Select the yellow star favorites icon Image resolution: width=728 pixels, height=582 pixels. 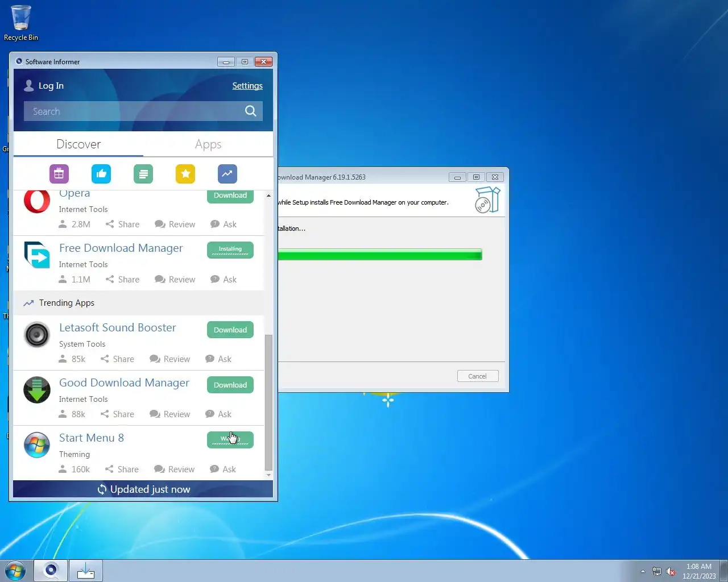pyautogui.click(x=185, y=174)
